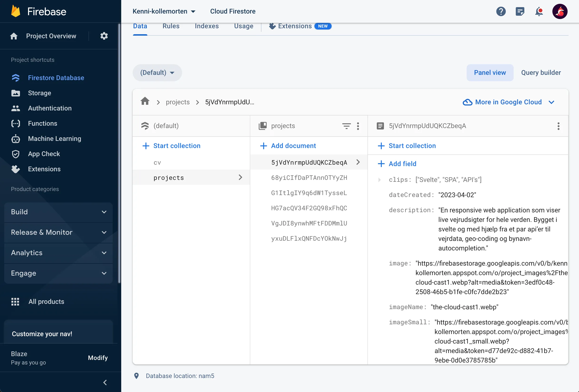
Task: Open document G1ItlgIY9q6dW1TysseL
Action: click(309, 193)
